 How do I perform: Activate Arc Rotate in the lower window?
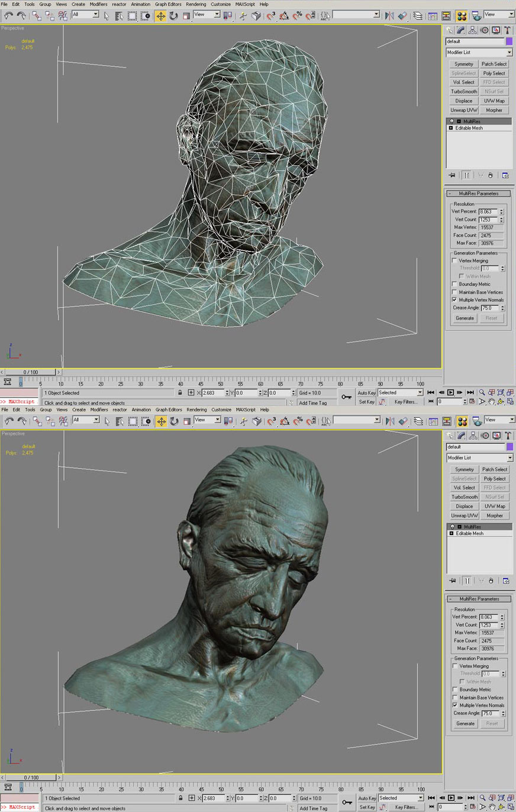501,807
